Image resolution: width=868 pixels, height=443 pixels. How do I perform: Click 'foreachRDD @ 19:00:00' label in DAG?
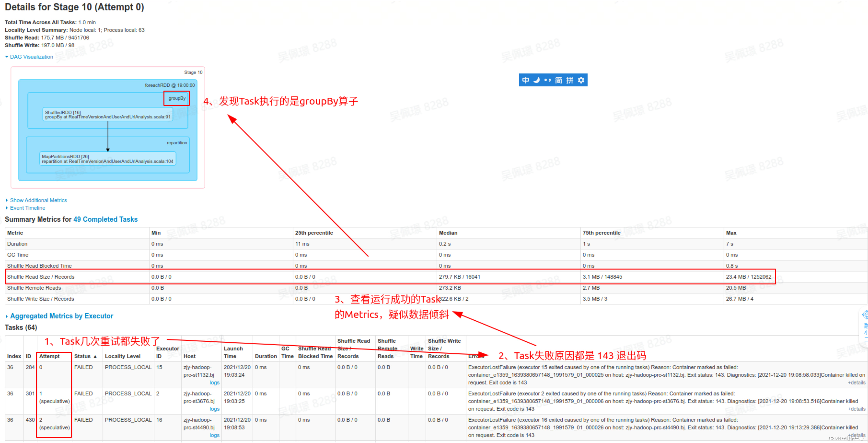click(x=170, y=85)
